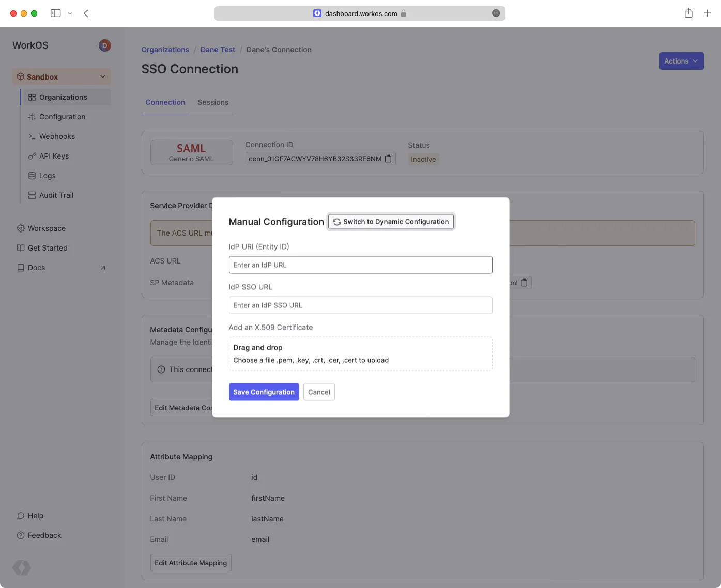Click the WorkOS logo at sidebar bottom
This screenshot has width=721, height=588.
click(22, 568)
